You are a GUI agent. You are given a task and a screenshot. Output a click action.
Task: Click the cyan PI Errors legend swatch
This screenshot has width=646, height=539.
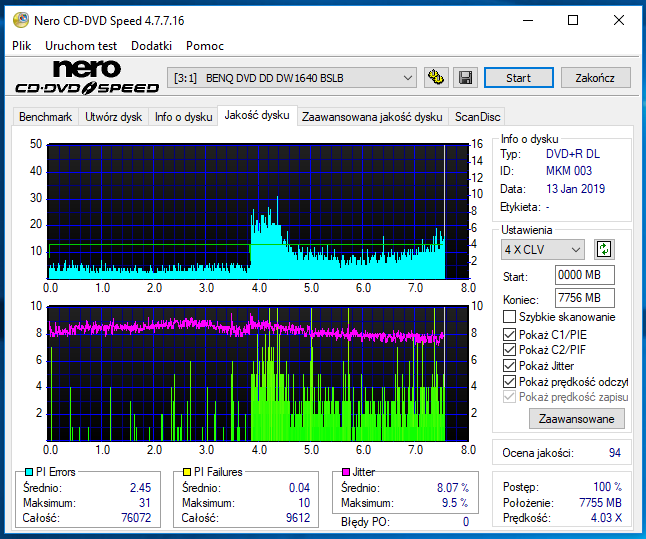click(x=29, y=472)
